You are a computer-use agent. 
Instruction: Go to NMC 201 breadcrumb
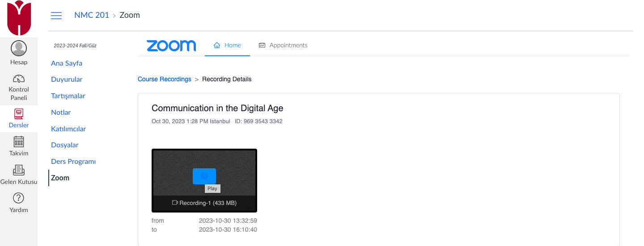click(x=92, y=15)
